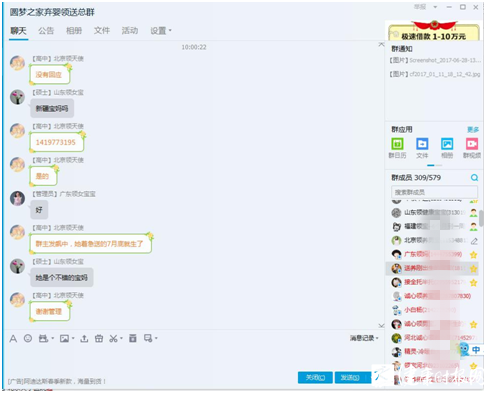This screenshot has height=393, width=486.
Task: Click the archive box icon after scissors
Action: pos(133,338)
